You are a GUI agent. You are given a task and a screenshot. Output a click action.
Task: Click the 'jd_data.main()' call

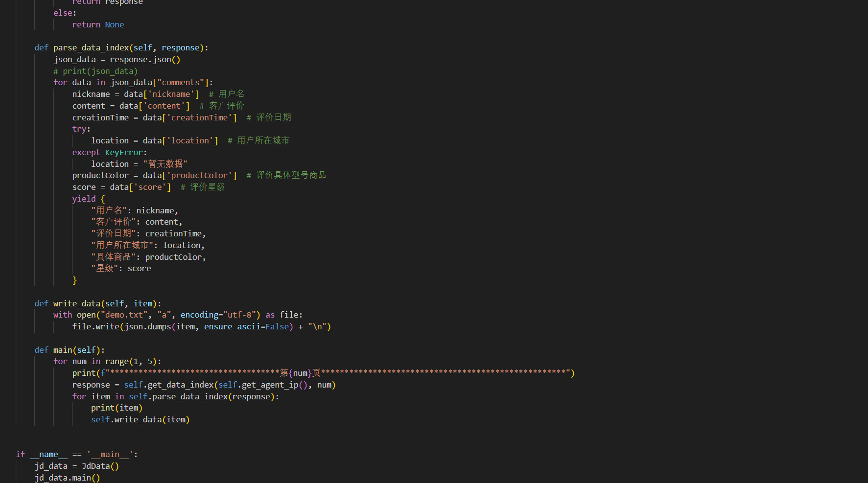point(68,478)
